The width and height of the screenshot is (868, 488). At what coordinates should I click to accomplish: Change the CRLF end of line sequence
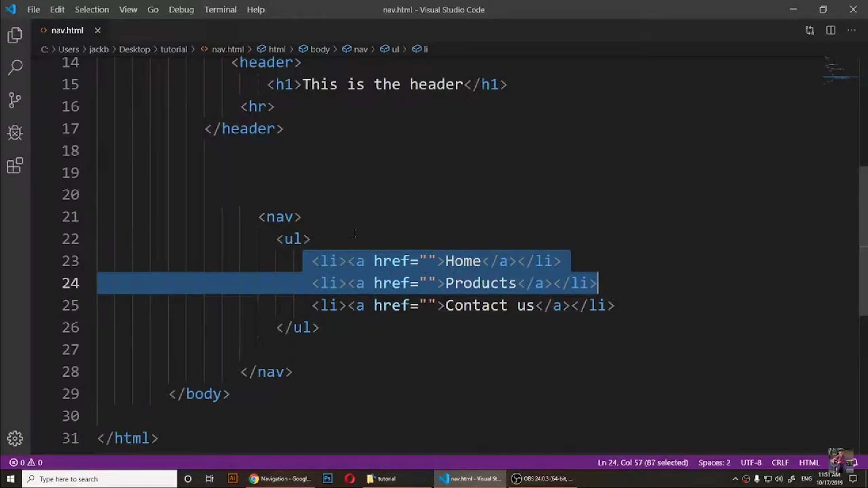coord(780,463)
